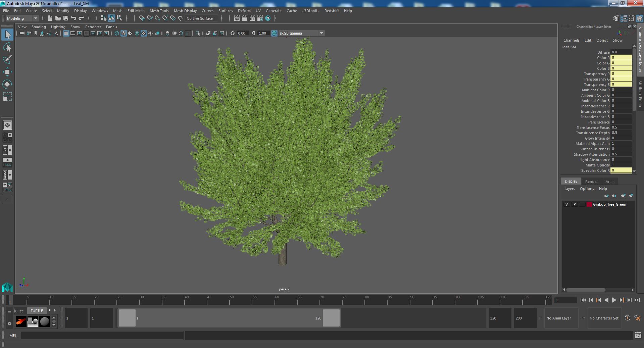Select by object type mode icon

[x=111, y=18]
